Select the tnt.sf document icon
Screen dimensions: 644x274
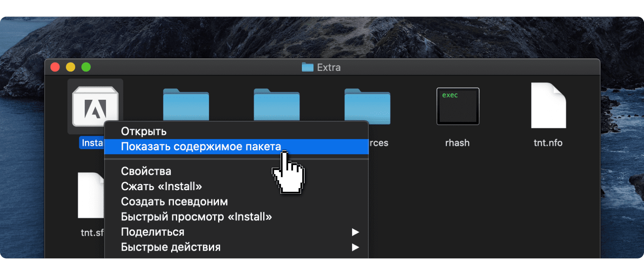pyautogui.click(x=91, y=195)
